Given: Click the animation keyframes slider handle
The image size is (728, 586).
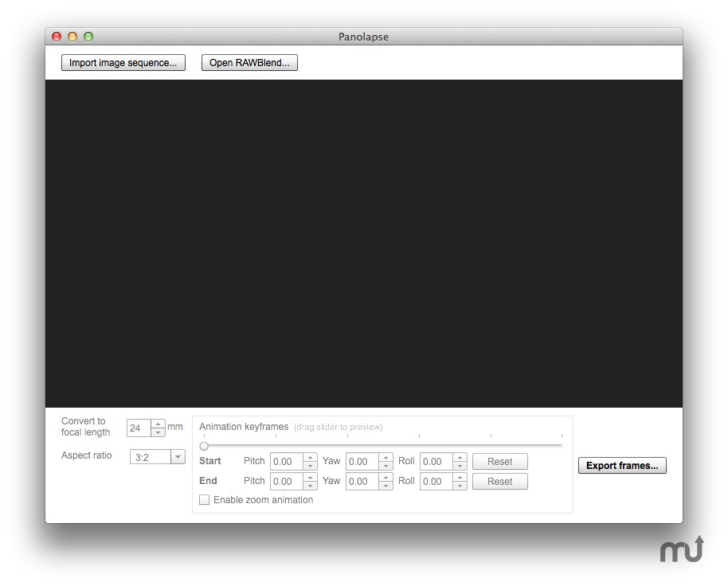Looking at the screenshot, I should pos(204,447).
